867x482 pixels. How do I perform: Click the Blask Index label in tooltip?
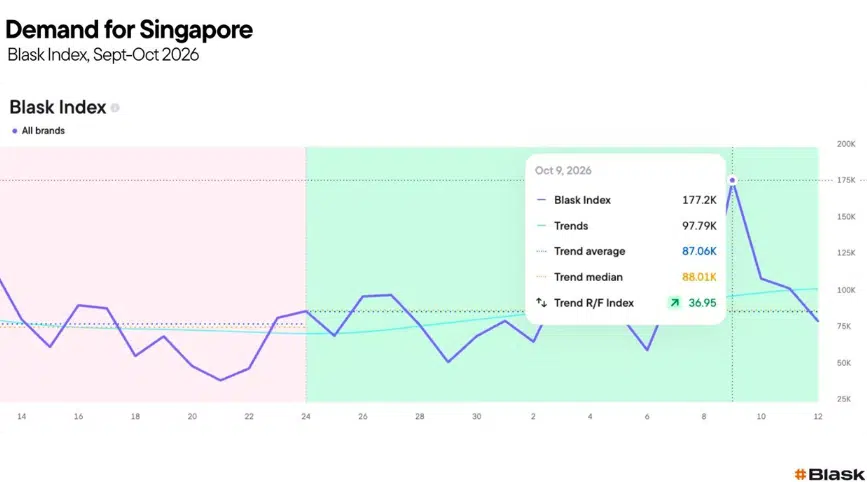point(582,200)
